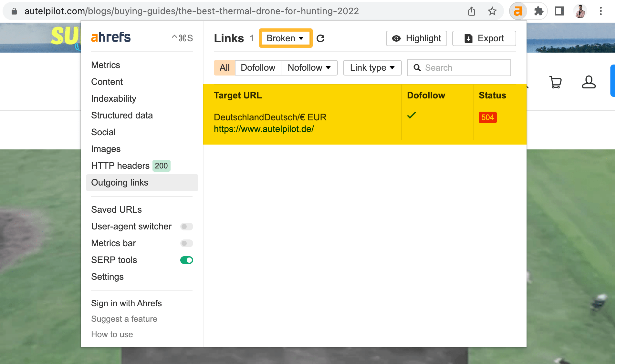This screenshot has width=617, height=364.
Task: Open the Link type dropdown
Action: tap(372, 68)
